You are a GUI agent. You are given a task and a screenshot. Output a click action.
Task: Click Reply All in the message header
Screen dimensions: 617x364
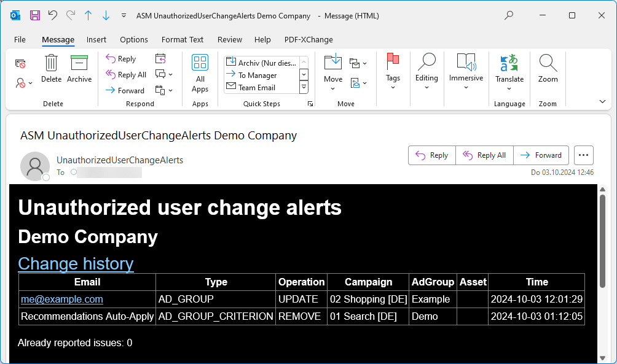(x=484, y=155)
